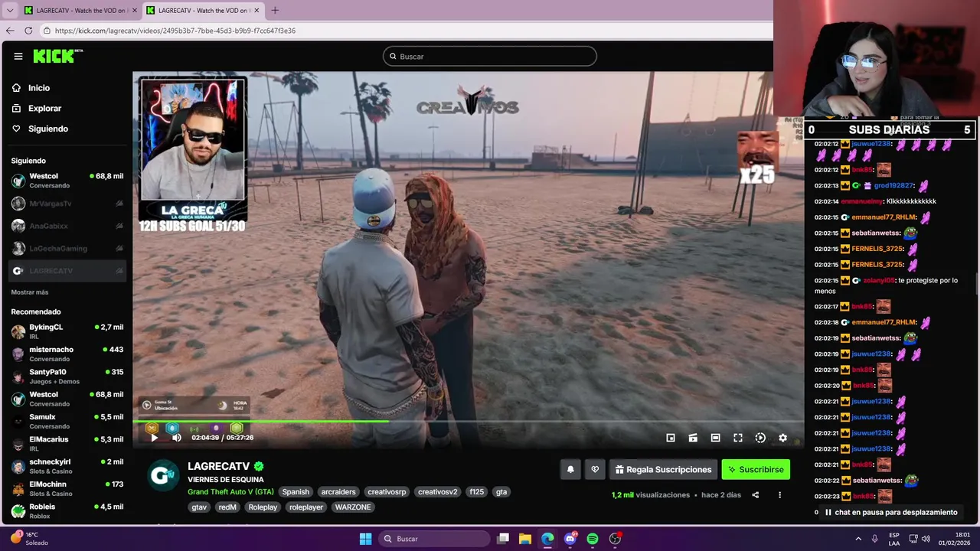Image resolution: width=980 pixels, height=551 pixels.
Task: Focus the Kick Buscar search field
Action: (490, 56)
